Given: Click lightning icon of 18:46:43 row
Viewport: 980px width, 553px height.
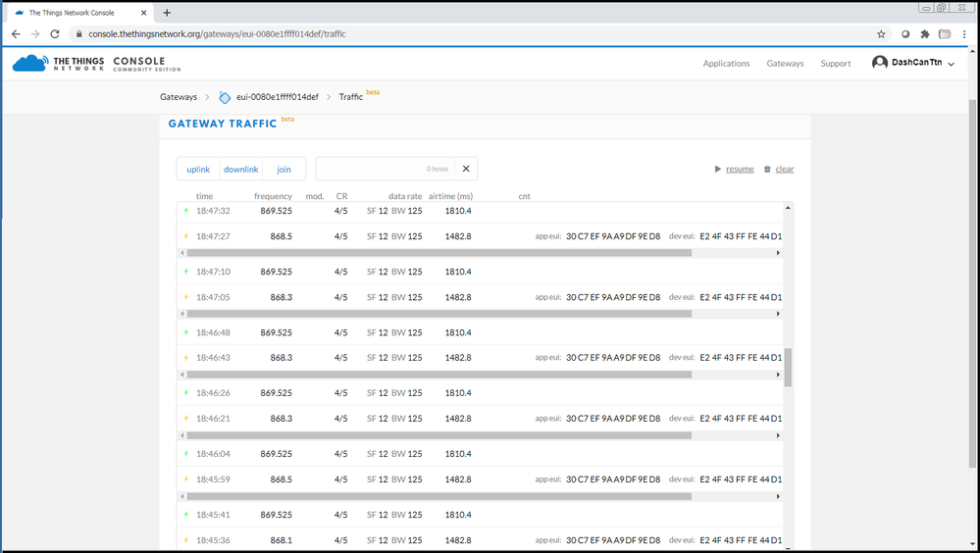Looking at the screenshot, I should coord(185,358).
